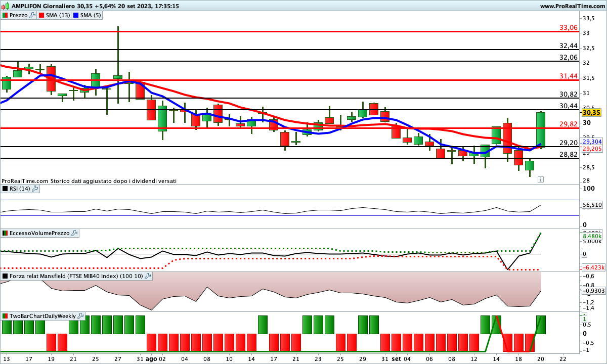
Task: Click the black RSI (14) color square
Action: (x=5, y=189)
